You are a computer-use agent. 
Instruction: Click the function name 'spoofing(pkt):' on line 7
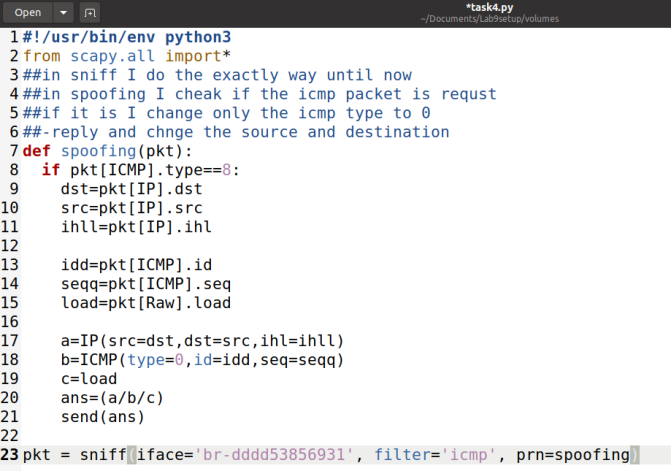click(126, 151)
